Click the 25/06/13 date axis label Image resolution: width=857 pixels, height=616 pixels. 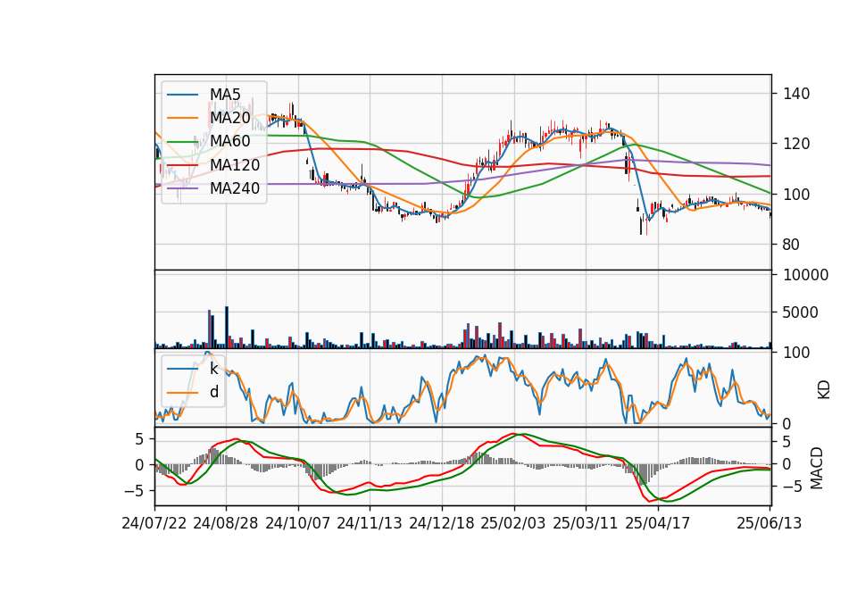coord(770,523)
